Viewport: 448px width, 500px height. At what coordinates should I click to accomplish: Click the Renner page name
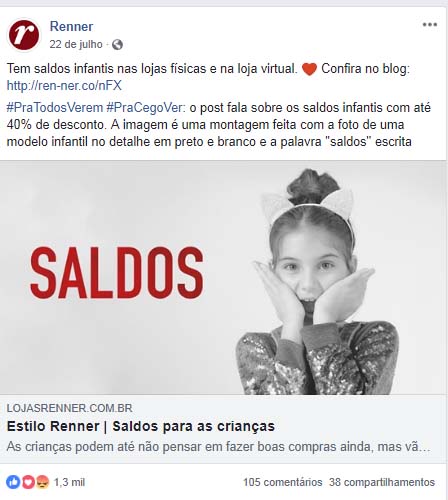click(71, 26)
